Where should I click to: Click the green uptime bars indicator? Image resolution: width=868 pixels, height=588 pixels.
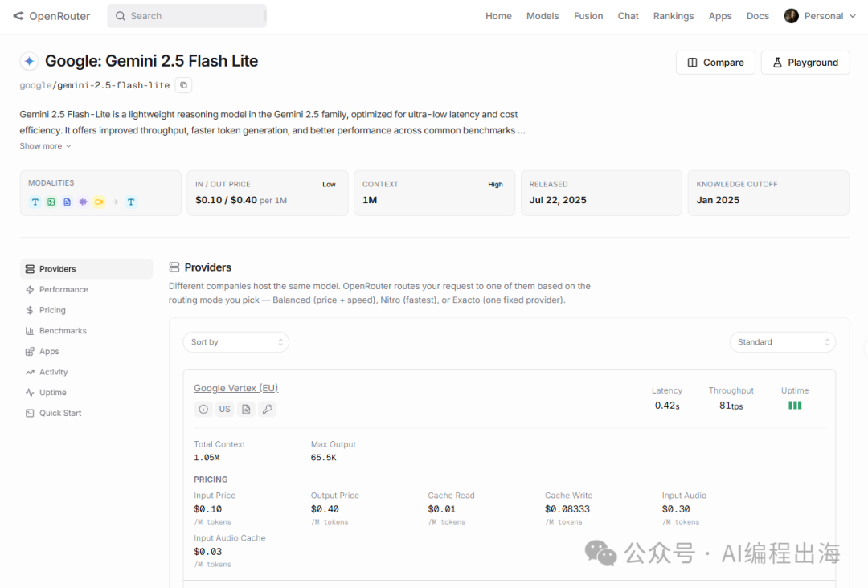click(x=795, y=406)
